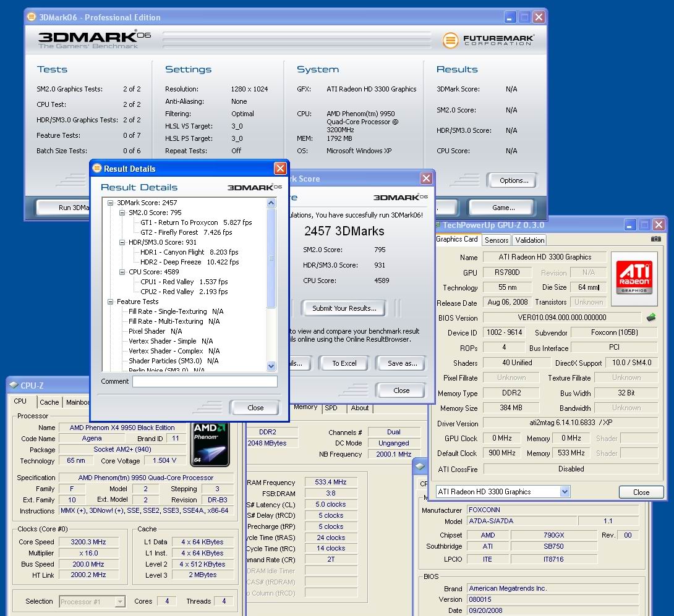Screen dimensions: 674x616
Task: Collapse the Feature Tests tree node
Action: [111, 302]
